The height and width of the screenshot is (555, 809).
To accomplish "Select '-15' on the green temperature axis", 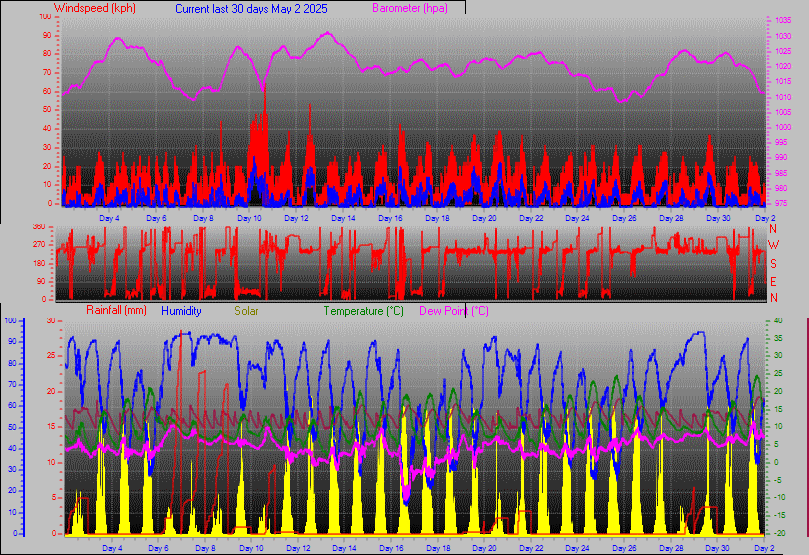I will click(778, 515).
